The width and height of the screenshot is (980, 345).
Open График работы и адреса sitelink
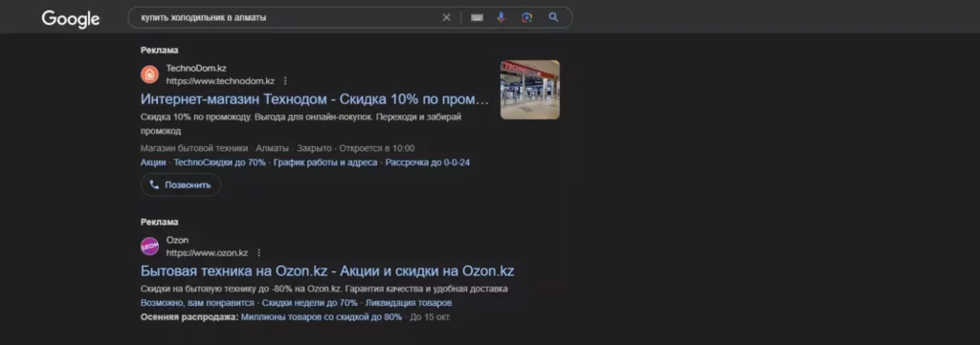click(325, 162)
